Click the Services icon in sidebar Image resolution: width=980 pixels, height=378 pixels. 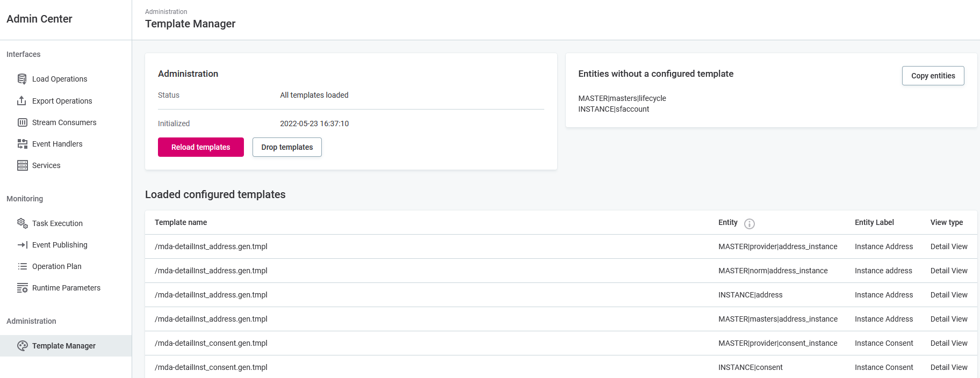pos(22,165)
